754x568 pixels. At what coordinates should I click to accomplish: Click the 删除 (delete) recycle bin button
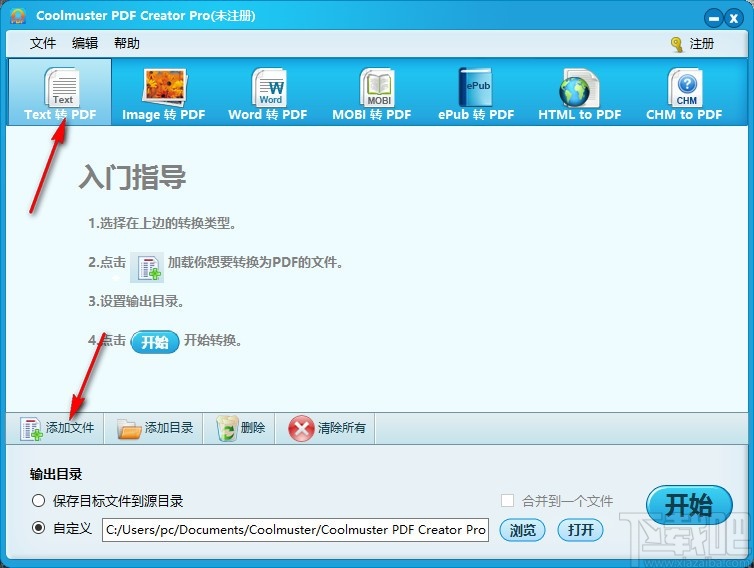[239, 428]
